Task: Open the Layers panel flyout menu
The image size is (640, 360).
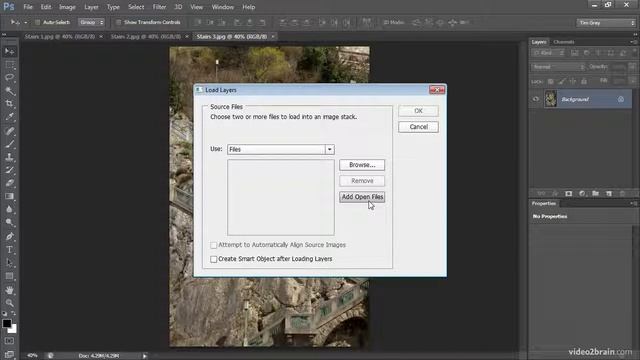Action: tap(633, 42)
